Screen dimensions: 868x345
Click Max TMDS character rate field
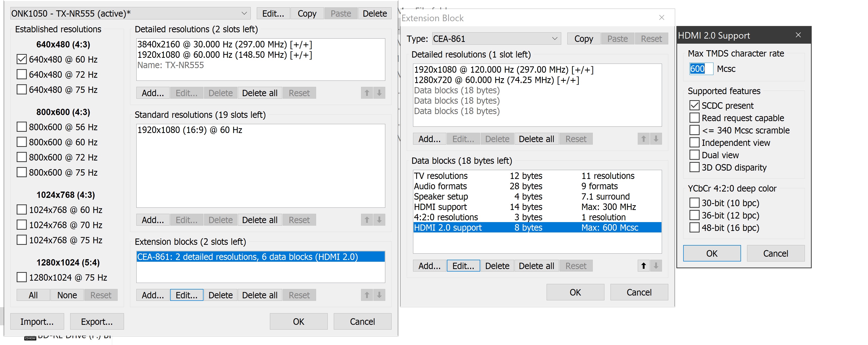click(701, 69)
